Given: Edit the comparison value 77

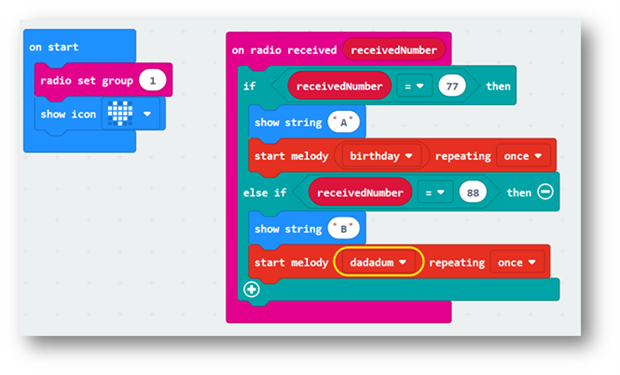Looking at the screenshot, I should (452, 86).
